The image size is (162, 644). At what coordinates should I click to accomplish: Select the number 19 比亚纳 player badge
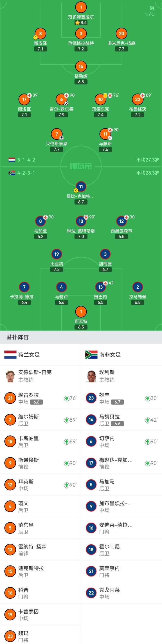[x=56, y=254]
